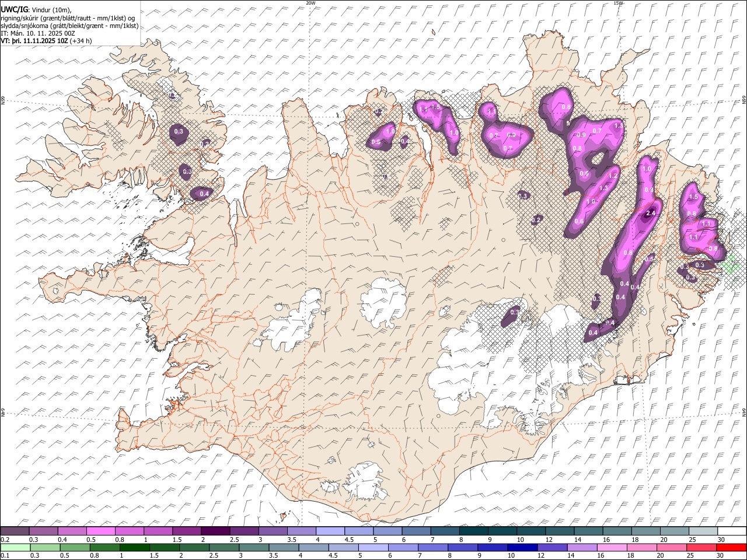Select top-row legend swatch starting at 1.5
747x560 pixels.
point(187,531)
